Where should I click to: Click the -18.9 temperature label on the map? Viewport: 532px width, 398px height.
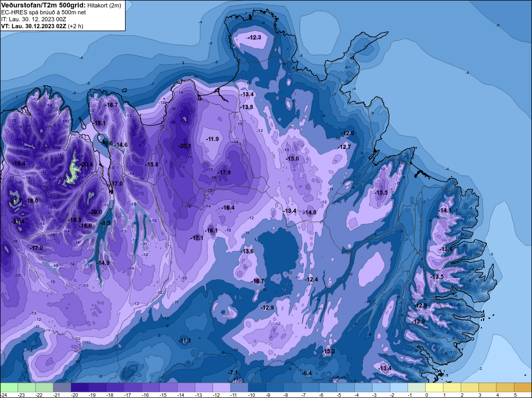click(x=74, y=220)
